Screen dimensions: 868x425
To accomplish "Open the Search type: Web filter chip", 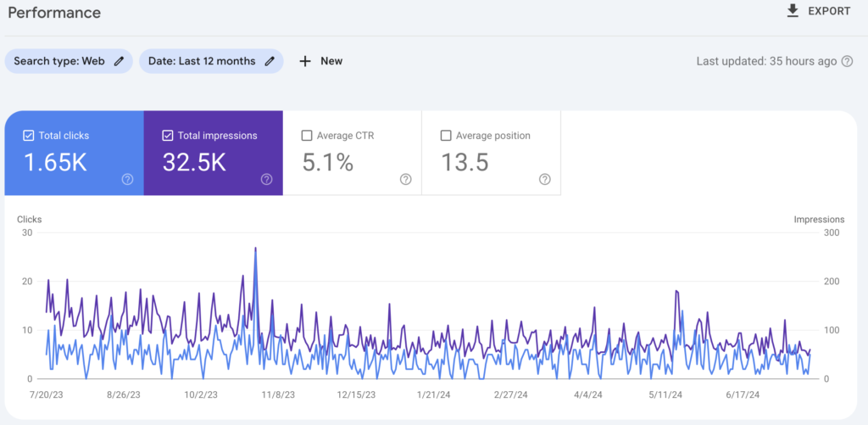I will (69, 62).
